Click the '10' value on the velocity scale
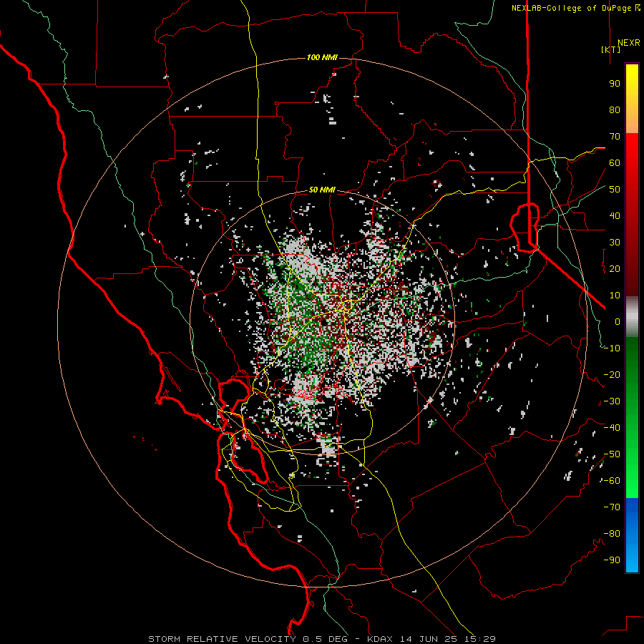 coord(615,296)
